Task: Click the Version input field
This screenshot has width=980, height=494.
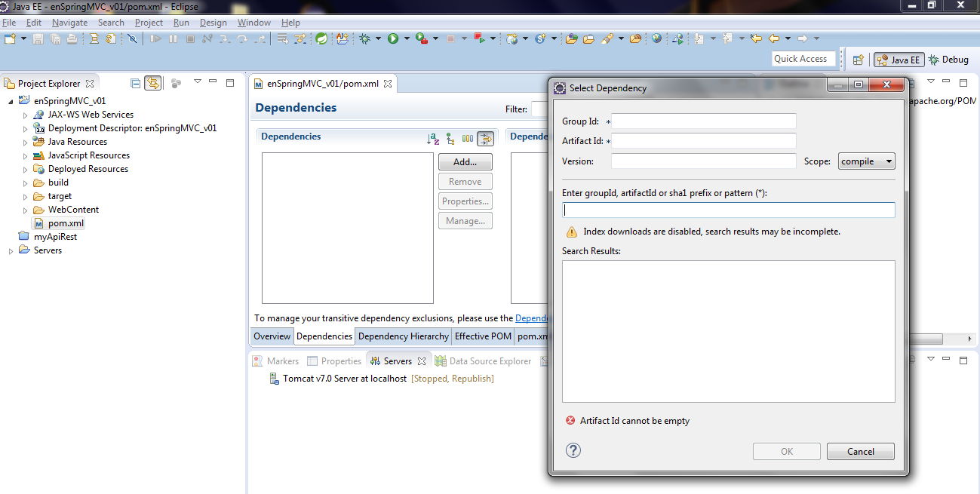Action: 704,161
